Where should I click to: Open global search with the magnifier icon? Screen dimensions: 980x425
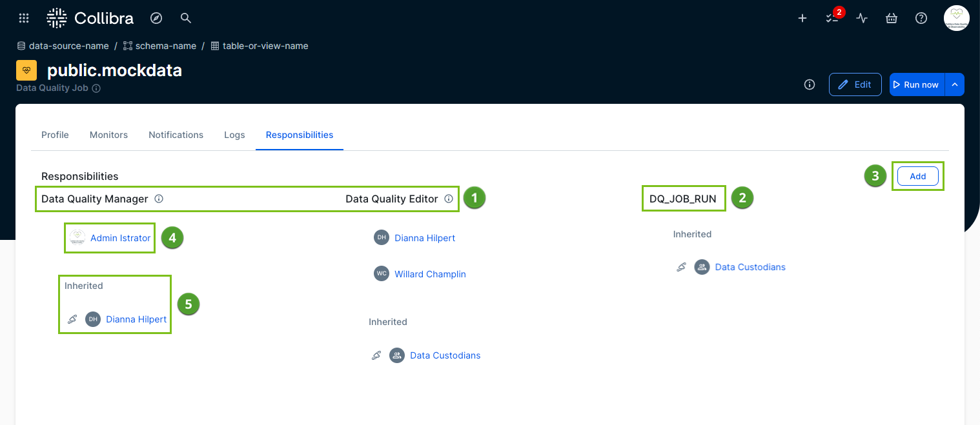pos(185,17)
